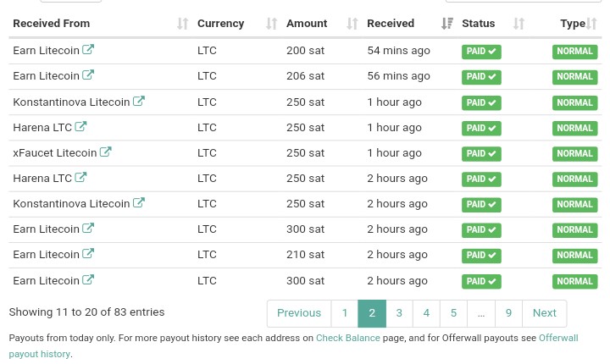
Task: Sort by Type column sort icon
Action: tap(591, 24)
